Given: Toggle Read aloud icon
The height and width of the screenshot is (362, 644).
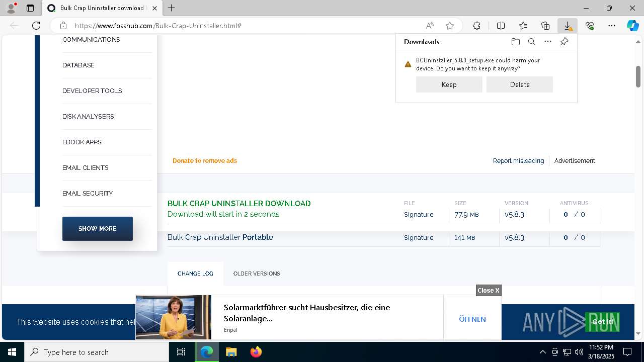Looking at the screenshot, I should 430,26.
